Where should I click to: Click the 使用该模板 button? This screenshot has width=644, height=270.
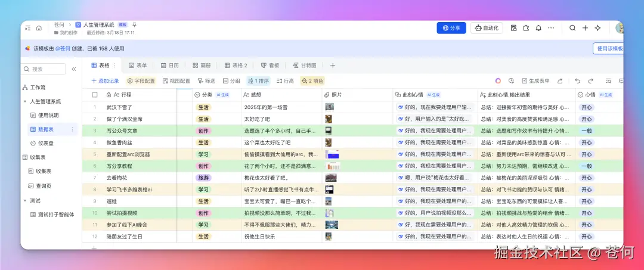coord(608,48)
